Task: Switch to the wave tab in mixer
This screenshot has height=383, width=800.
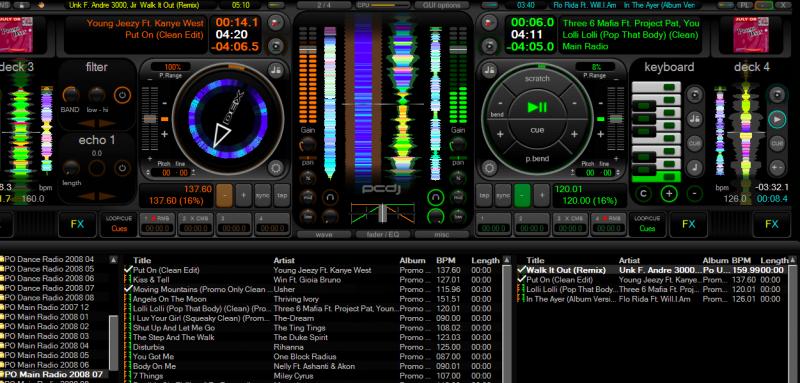Action: click(323, 235)
